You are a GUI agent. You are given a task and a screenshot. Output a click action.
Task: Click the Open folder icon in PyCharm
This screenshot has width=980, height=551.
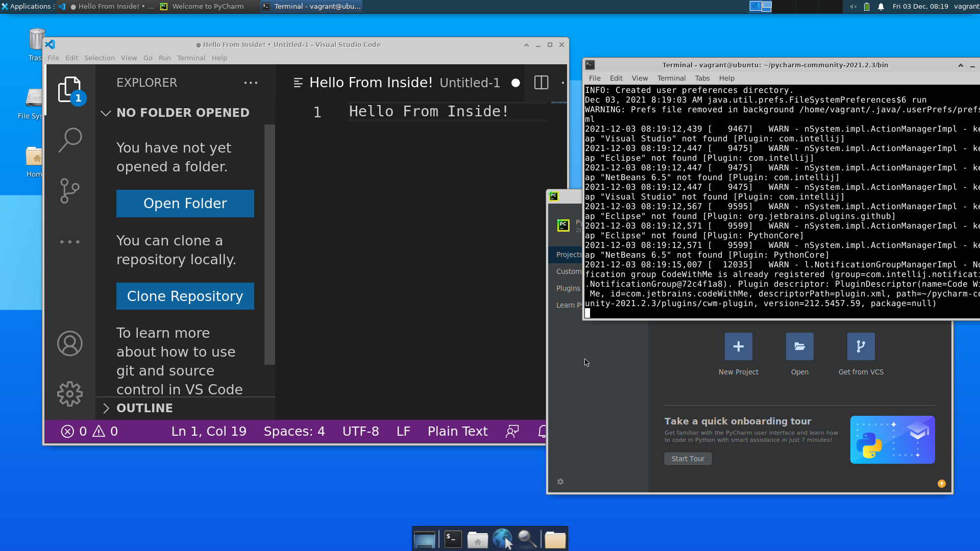800,346
